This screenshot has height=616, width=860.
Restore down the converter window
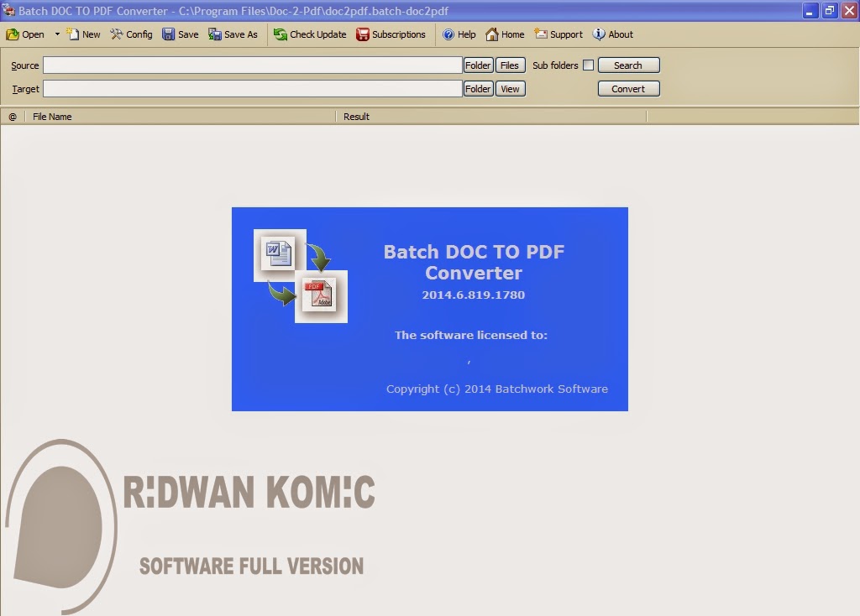[829, 10]
